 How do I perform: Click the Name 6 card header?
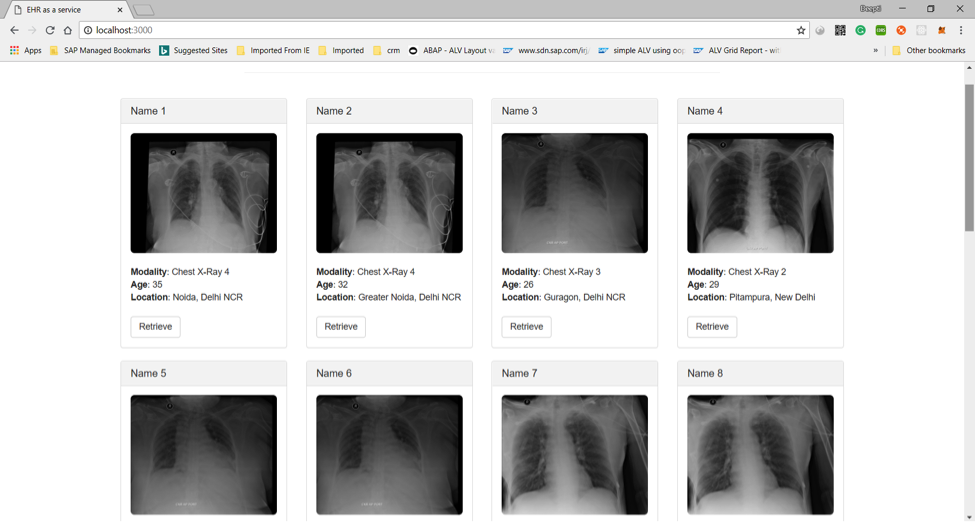point(389,373)
